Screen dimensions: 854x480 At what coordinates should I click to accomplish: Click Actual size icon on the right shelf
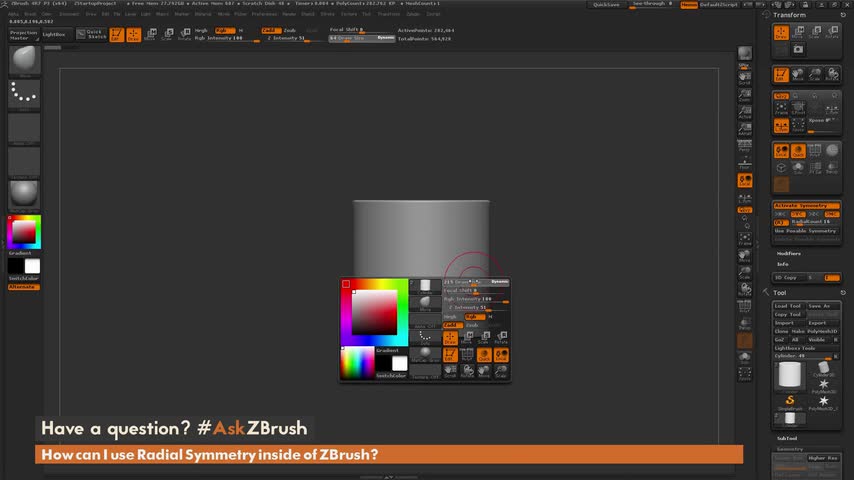click(745, 112)
